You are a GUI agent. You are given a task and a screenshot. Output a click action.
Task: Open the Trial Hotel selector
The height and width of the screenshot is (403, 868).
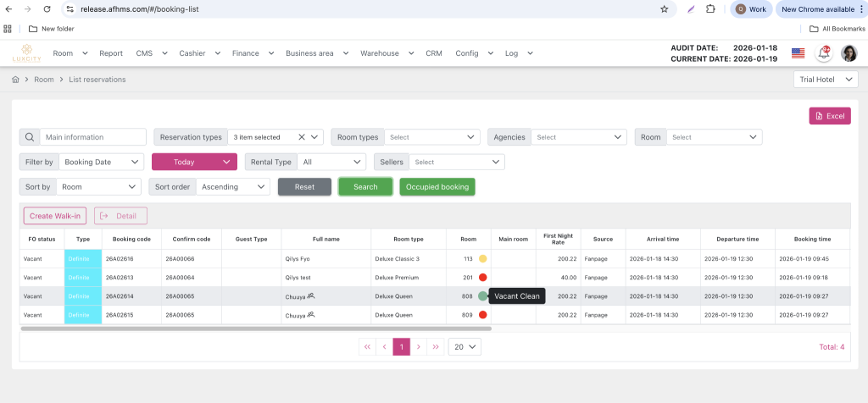826,80
